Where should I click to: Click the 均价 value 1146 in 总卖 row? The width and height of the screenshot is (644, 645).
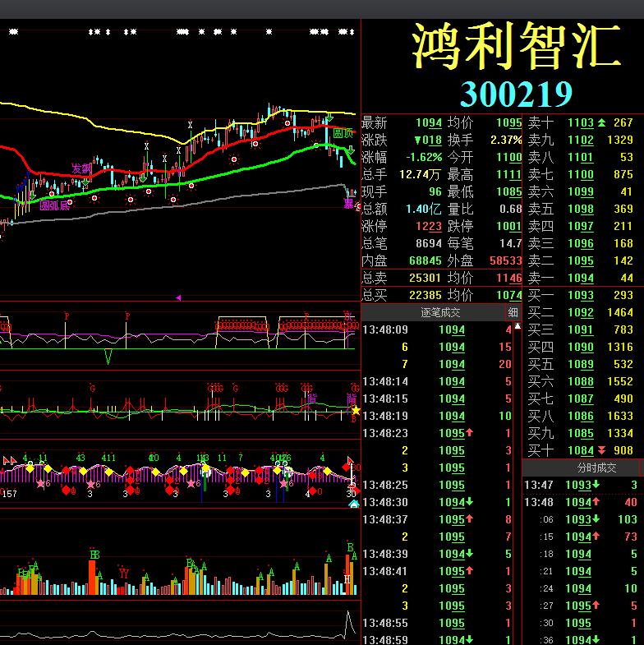click(x=508, y=278)
